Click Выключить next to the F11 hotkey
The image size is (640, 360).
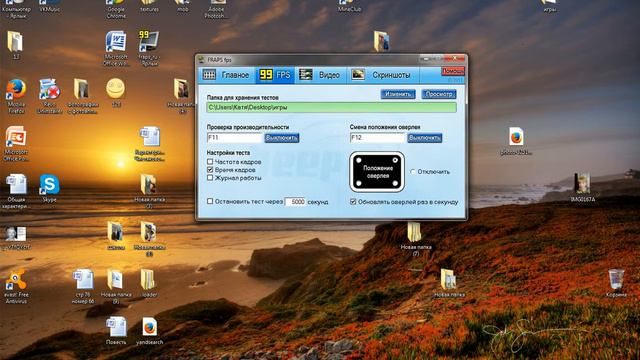click(x=282, y=138)
